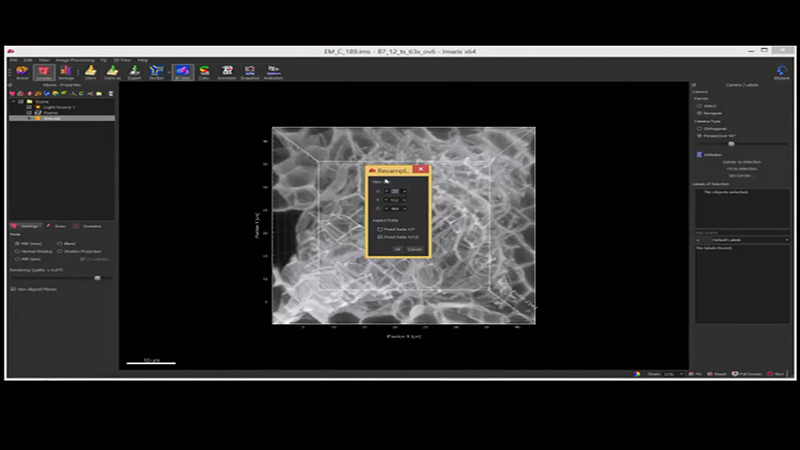Viewport: 800px width, 450px height.
Task: Click the In Motion camera icon
Action: (x=699, y=154)
